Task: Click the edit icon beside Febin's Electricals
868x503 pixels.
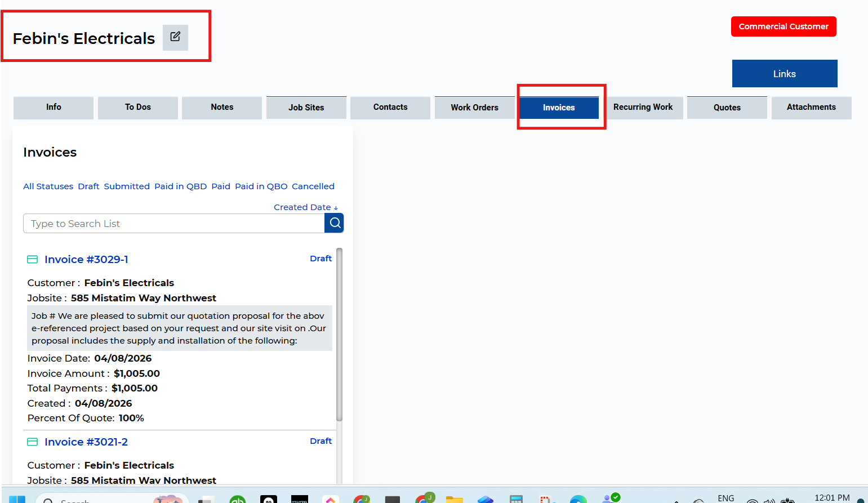Action: coord(175,37)
